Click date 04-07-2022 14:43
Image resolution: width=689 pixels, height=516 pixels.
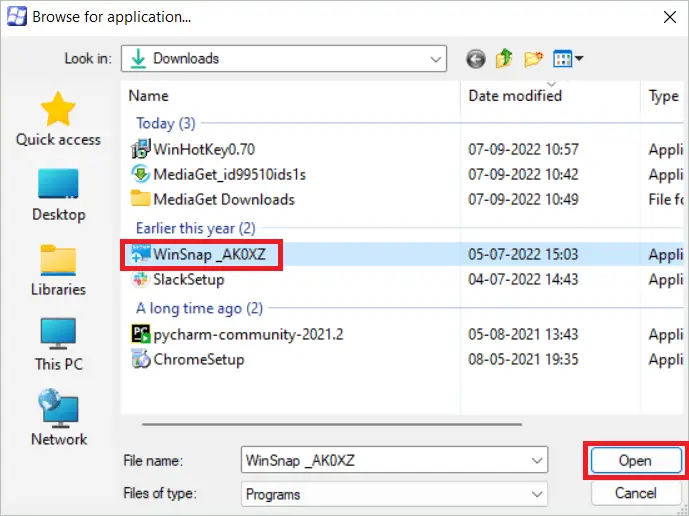(x=523, y=280)
